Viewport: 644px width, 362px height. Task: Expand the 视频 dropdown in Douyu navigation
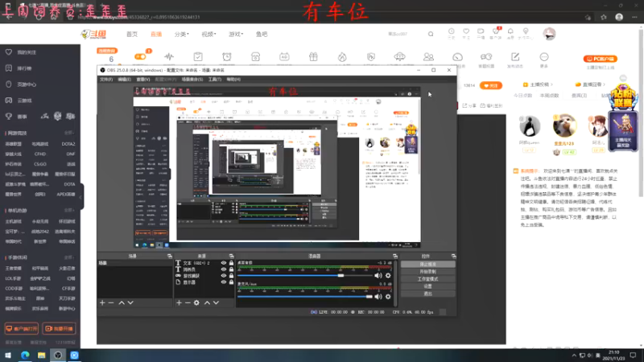click(208, 34)
